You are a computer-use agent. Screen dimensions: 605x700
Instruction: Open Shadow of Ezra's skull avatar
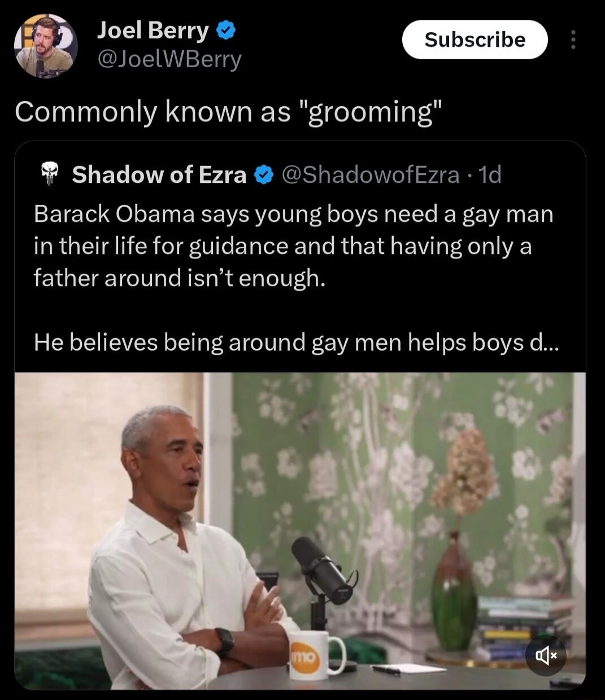[50, 173]
